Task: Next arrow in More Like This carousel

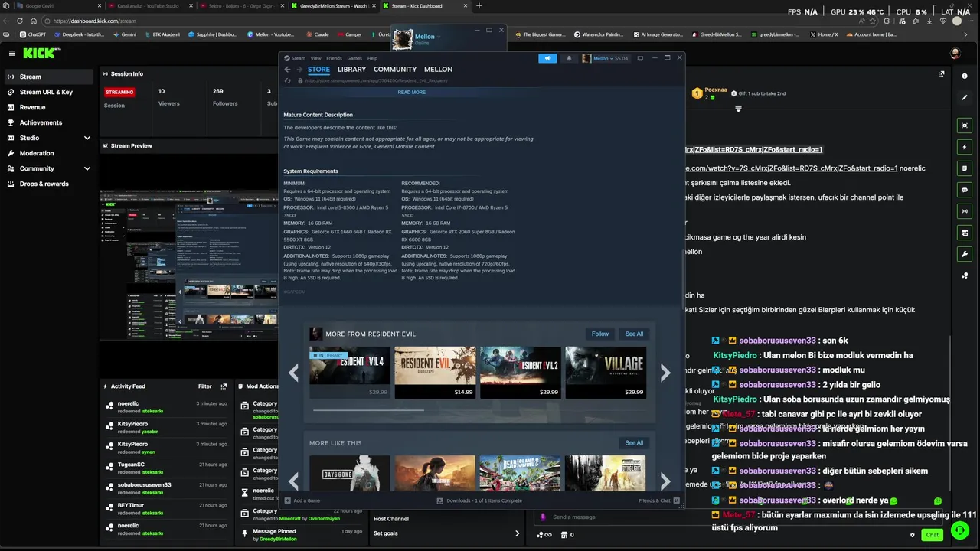Action: pyautogui.click(x=665, y=481)
